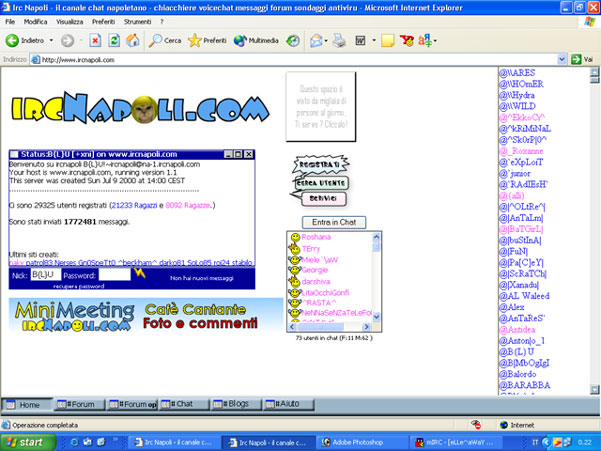Click the IT language indicator in tray
This screenshot has height=451, width=601.
(x=535, y=443)
